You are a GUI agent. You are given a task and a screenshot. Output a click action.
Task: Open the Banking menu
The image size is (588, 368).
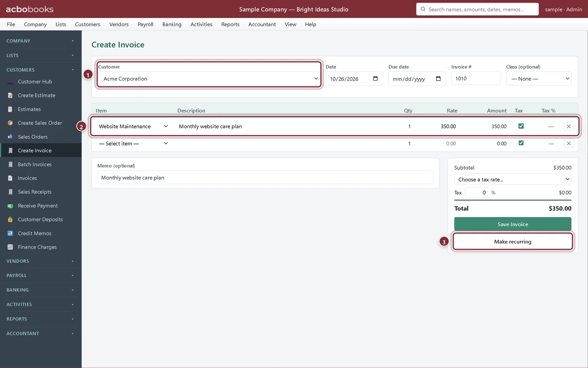[x=172, y=25]
